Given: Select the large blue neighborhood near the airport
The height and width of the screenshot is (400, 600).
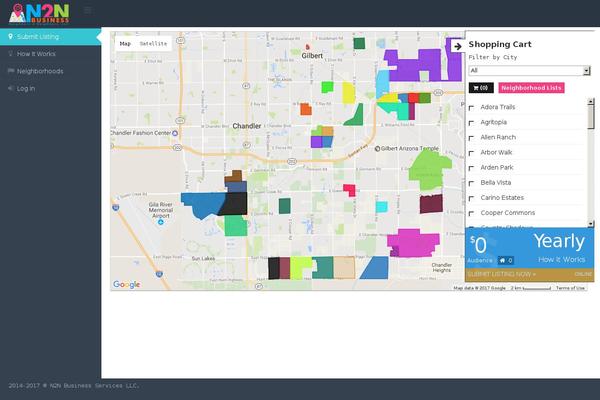Looking at the screenshot, I should point(202,204).
